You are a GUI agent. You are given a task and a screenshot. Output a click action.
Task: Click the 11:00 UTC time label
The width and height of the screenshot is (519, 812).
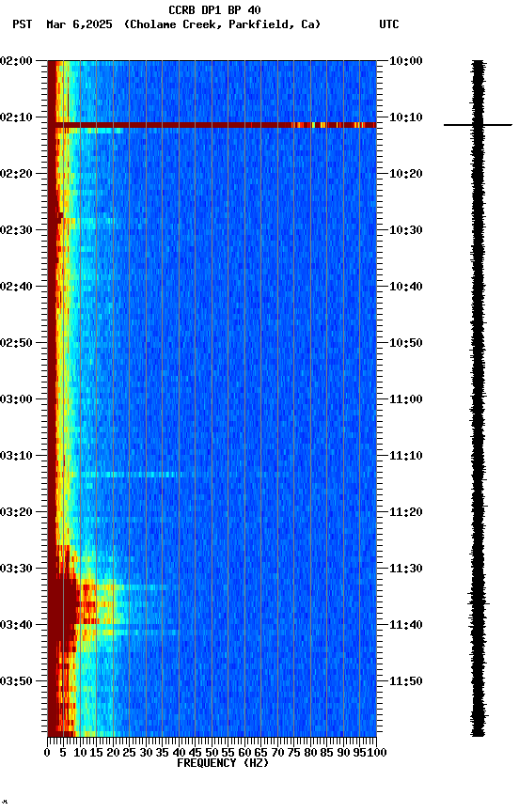(x=405, y=399)
